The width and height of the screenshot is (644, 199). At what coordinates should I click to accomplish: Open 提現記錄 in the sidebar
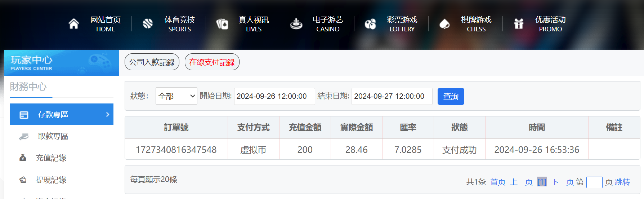coord(51,180)
